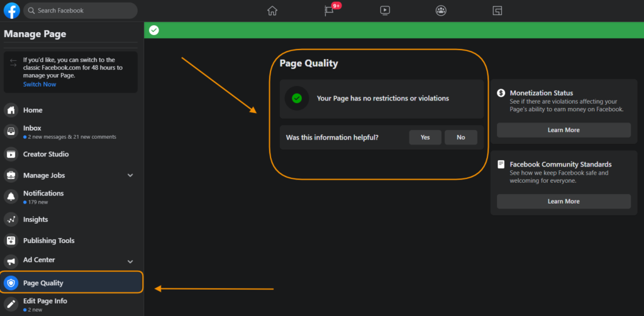Viewport: 644px width, 316px height.
Task: Open the Groups icon in top bar
Action: [x=441, y=11]
